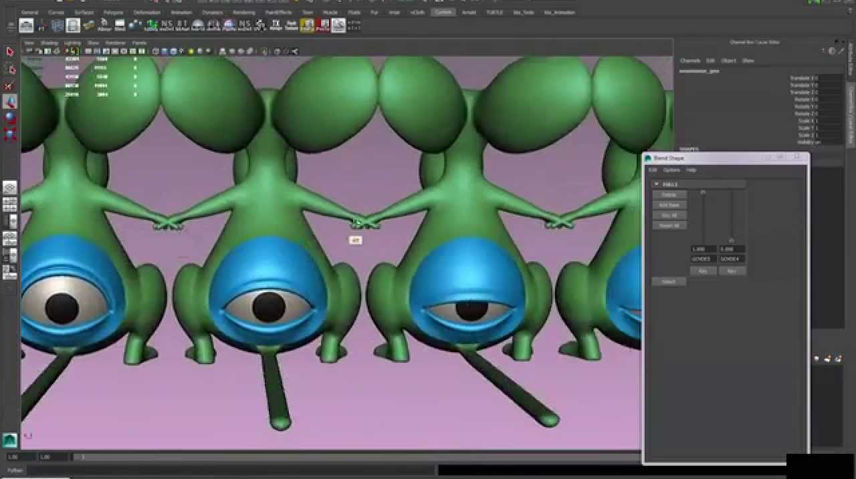Open the viewport Lighting menu

point(72,43)
